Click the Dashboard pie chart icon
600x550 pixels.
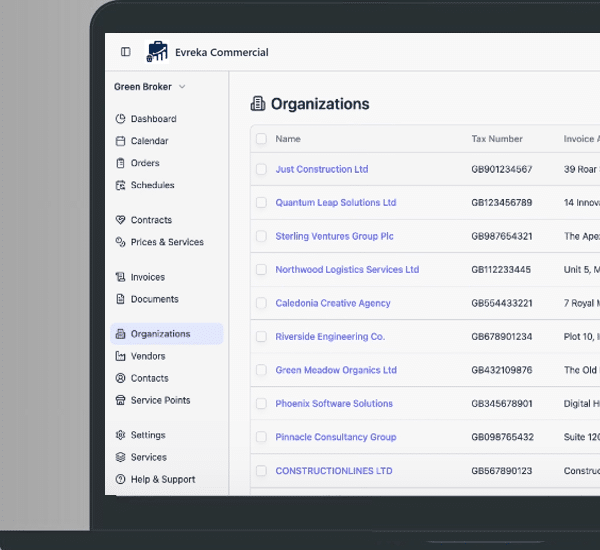(x=120, y=119)
